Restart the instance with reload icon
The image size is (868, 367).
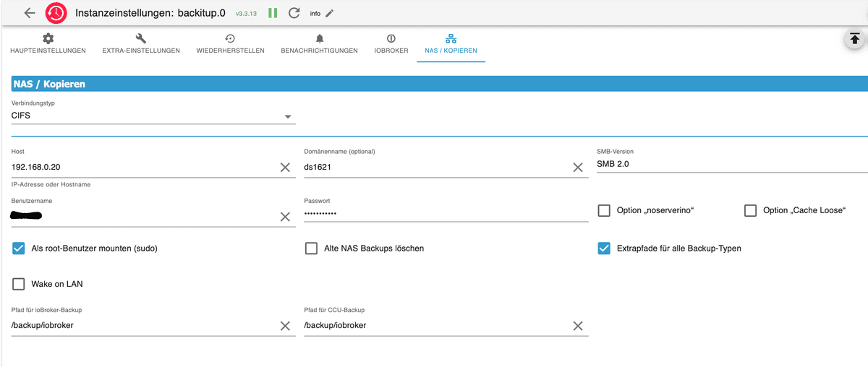tap(294, 13)
